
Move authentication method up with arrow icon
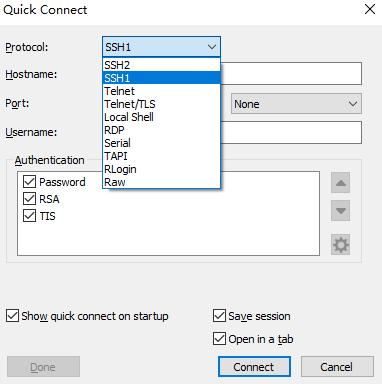click(x=340, y=183)
